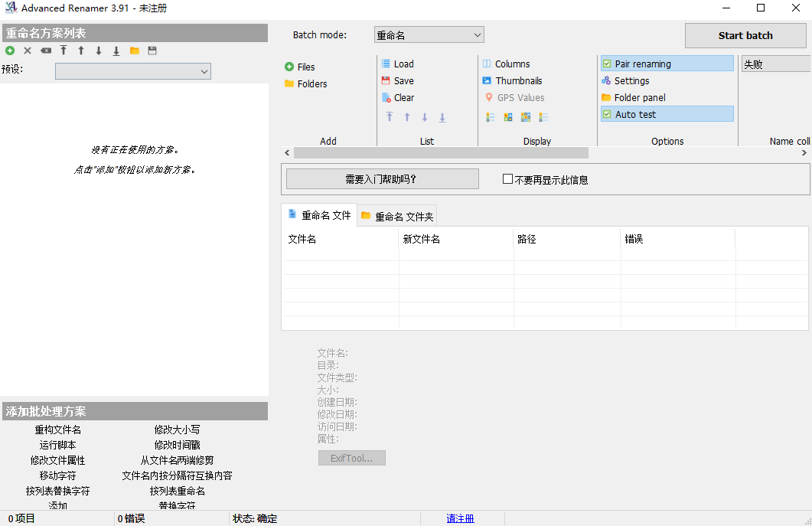Click the open preset folder icon
This screenshot has height=526, width=812.
pos(134,51)
